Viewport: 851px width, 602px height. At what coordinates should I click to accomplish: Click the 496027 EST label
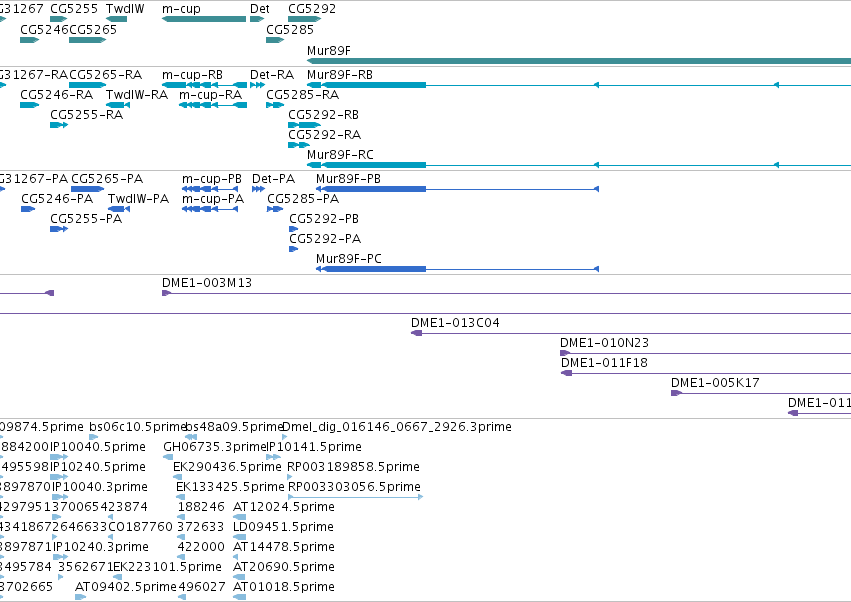[201, 587]
